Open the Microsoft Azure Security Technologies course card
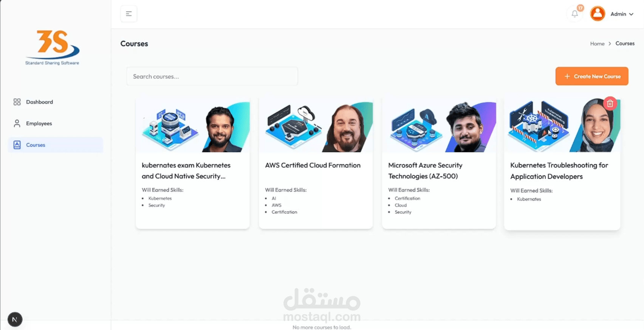This screenshot has height=330, width=644. (439, 163)
